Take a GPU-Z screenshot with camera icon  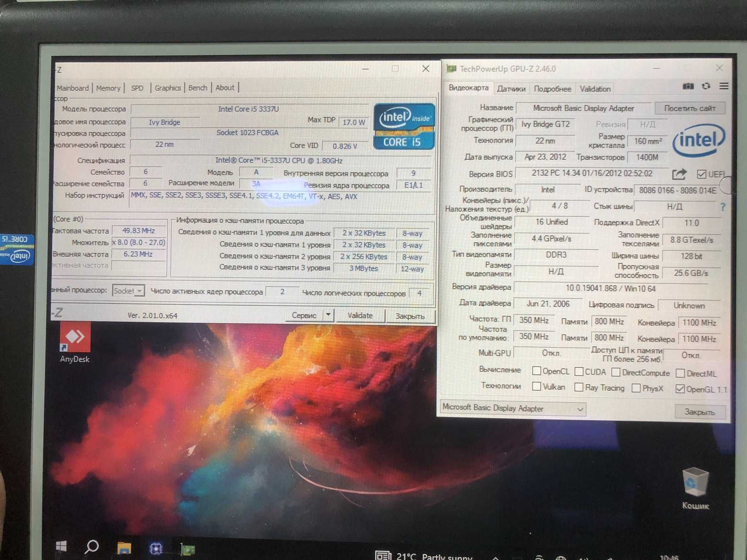pos(688,86)
